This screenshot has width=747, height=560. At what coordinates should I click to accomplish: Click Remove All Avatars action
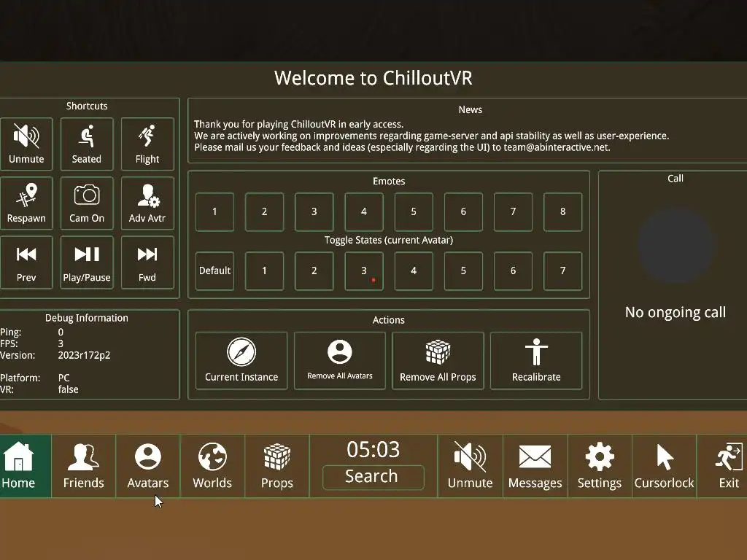tap(340, 361)
